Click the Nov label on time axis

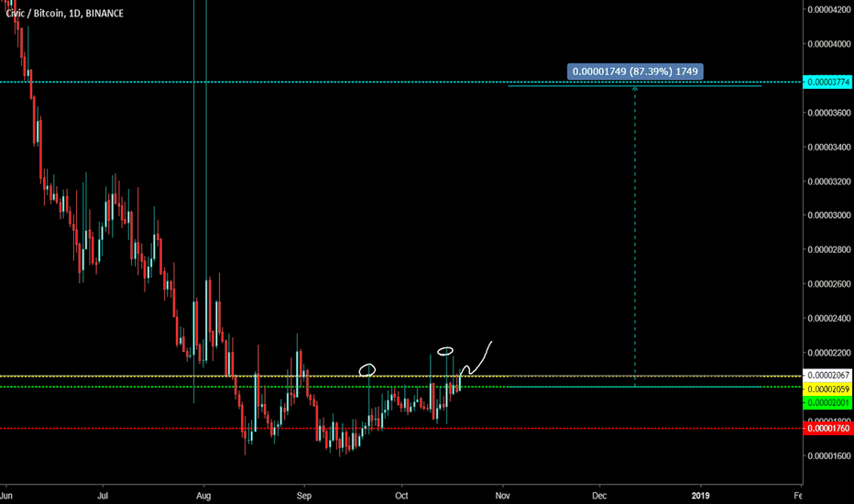click(x=502, y=496)
